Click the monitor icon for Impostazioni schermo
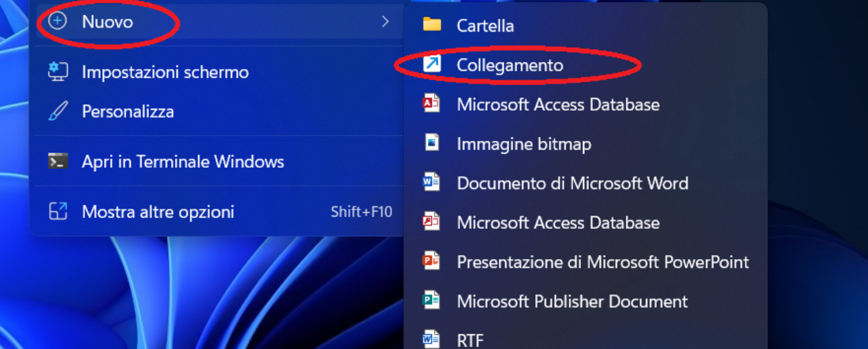 58,72
